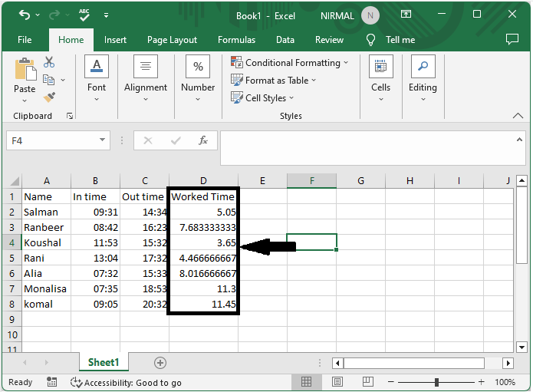Click the Paste clipboard icon
The image size is (533, 392).
click(x=25, y=71)
